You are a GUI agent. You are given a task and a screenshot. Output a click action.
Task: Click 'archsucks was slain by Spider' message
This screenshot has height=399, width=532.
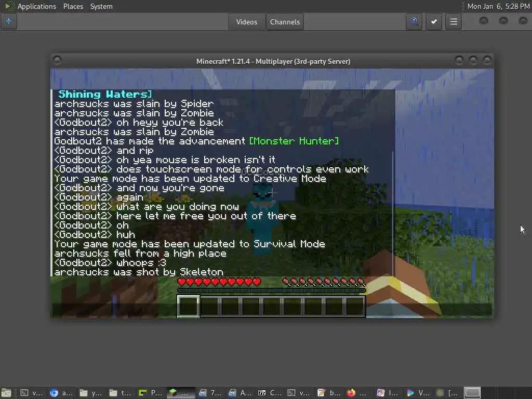click(x=134, y=103)
